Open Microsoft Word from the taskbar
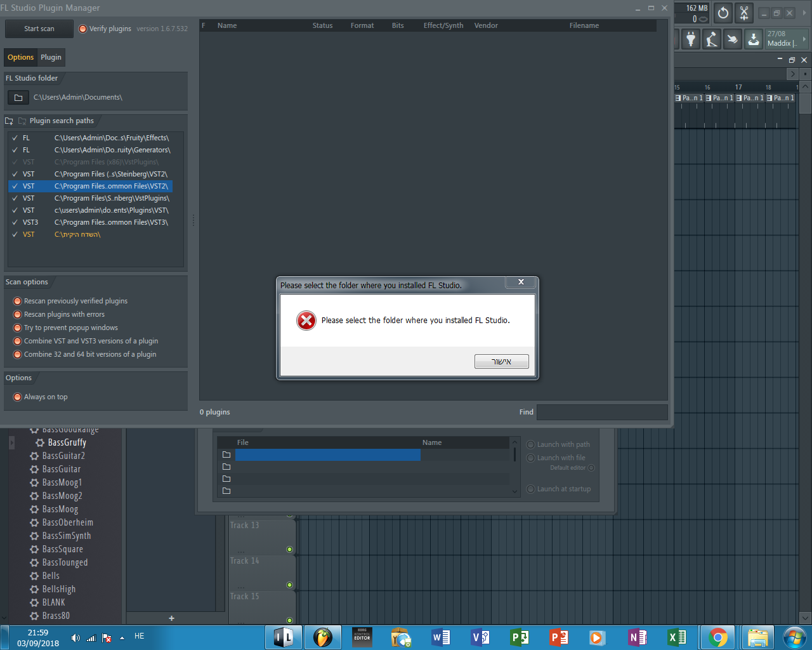Screen dimensions: 812x650 click(x=441, y=637)
